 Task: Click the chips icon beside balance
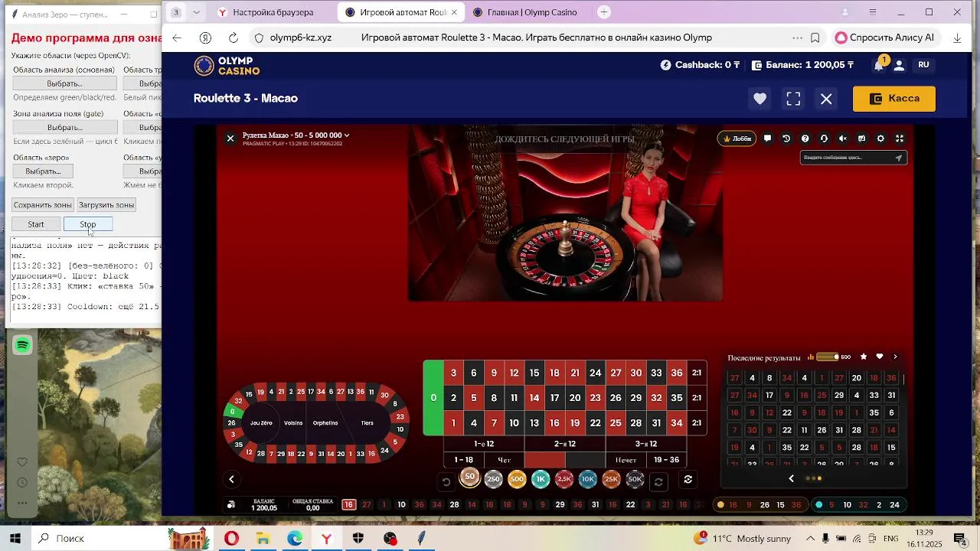pyautogui.click(x=231, y=505)
